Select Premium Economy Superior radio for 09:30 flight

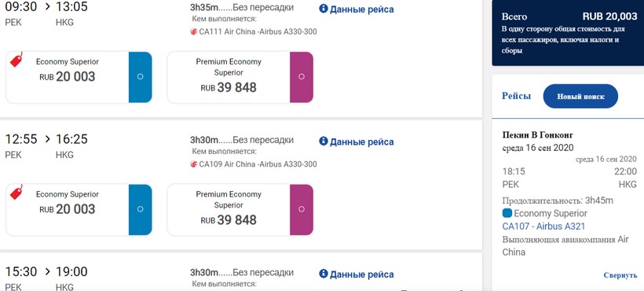302,77
